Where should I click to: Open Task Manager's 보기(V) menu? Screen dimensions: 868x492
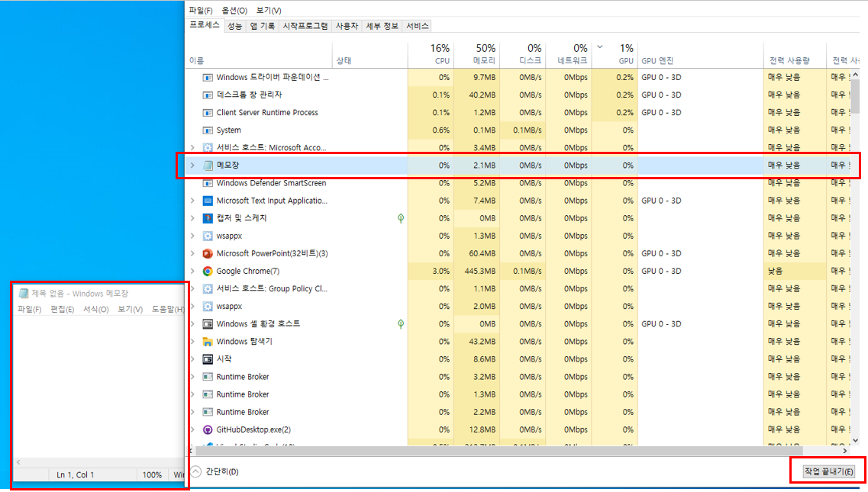point(269,11)
